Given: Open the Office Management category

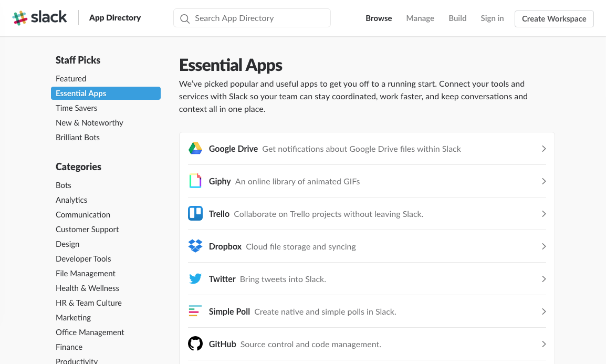Looking at the screenshot, I should click(x=90, y=332).
